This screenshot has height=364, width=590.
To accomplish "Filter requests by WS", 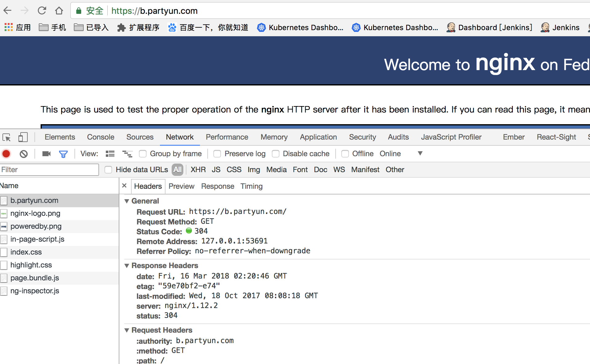I will [x=339, y=170].
